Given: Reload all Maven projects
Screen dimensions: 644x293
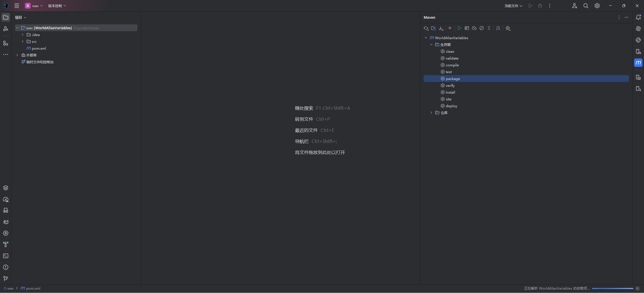Looking at the screenshot, I should (x=426, y=28).
